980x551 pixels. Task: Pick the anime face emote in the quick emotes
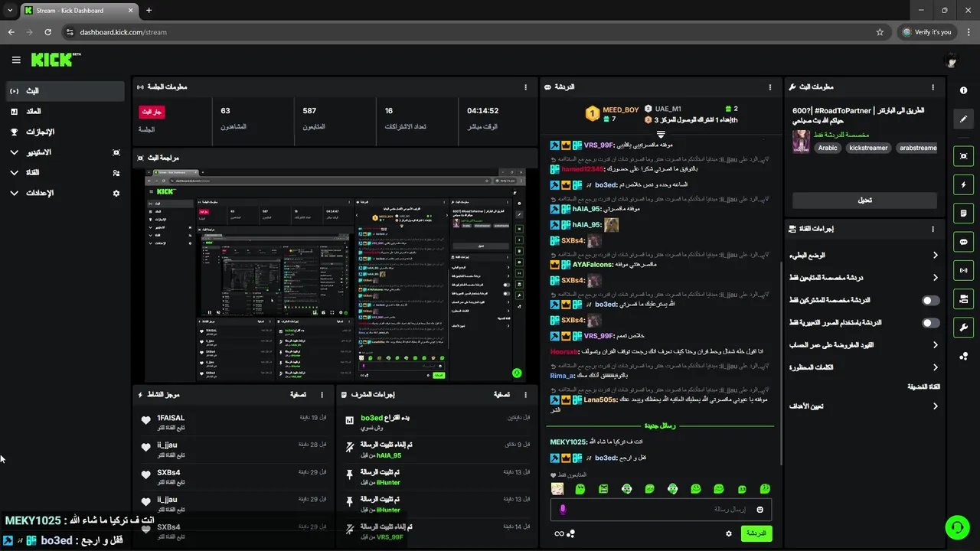pos(557,489)
